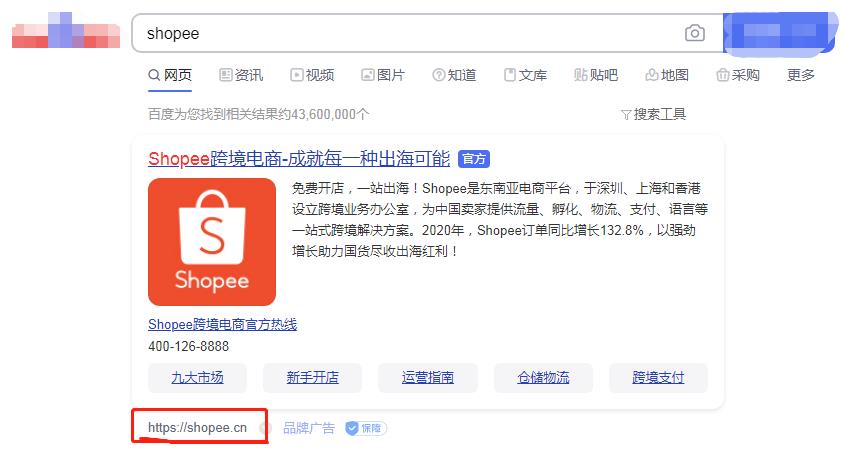Switch to the 采购 purchasing tab
This screenshot has width=844, height=452.
coord(738,75)
